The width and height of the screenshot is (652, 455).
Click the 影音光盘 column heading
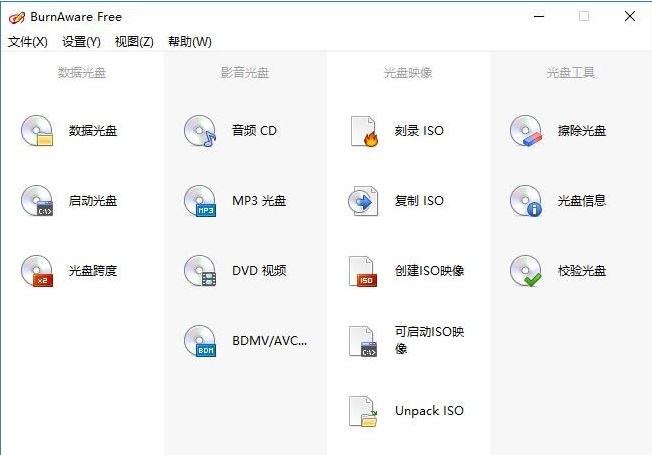245,73
